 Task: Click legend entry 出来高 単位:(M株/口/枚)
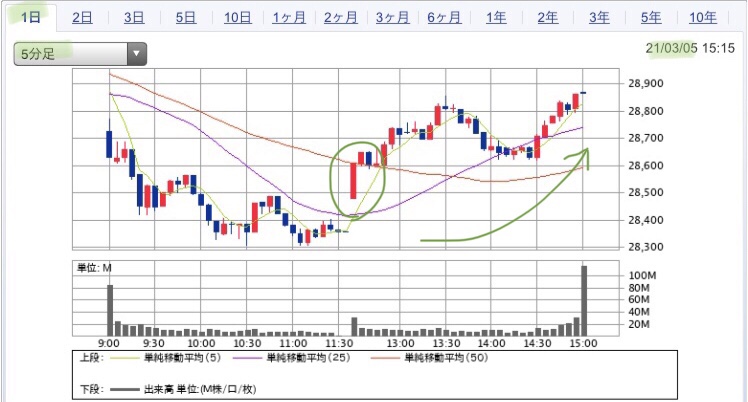(200, 389)
